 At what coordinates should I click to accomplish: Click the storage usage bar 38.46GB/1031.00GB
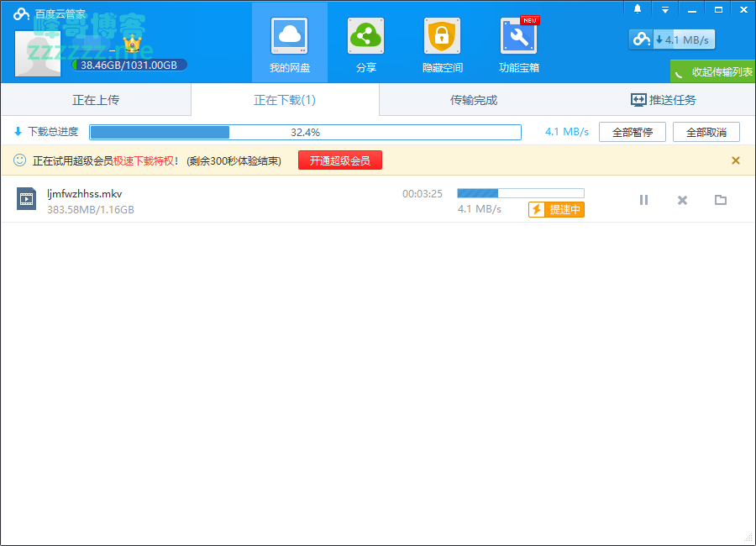[x=129, y=66]
